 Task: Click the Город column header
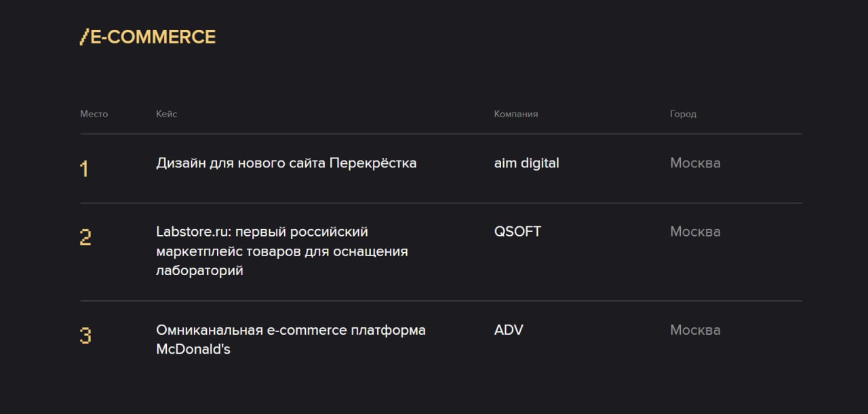tap(683, 114)
